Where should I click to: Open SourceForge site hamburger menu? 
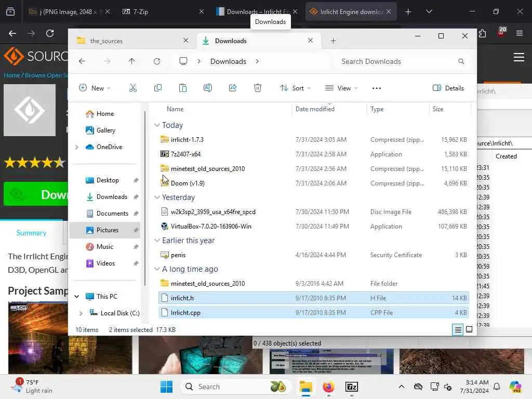click(x=519, y=57)
